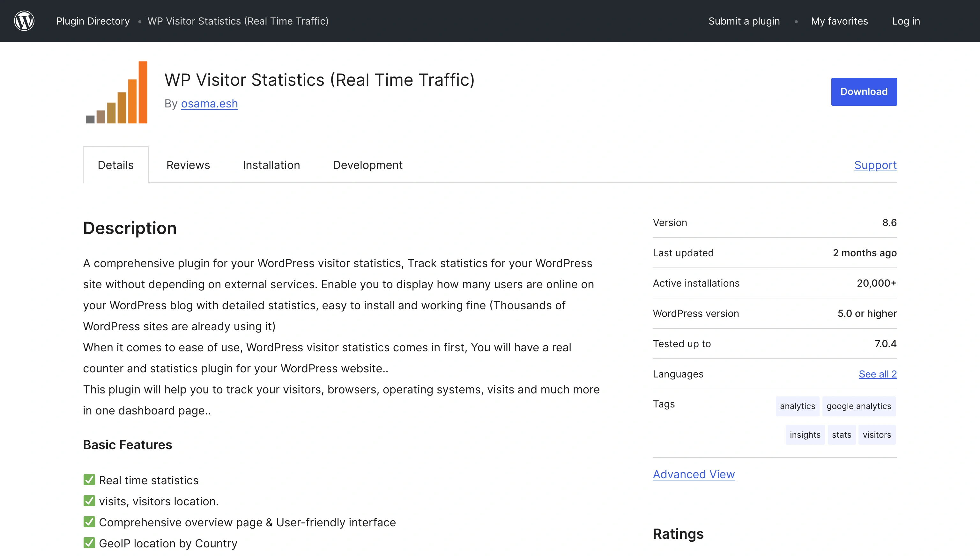Image resolution: width=980 pixels, height=556 pixels.
Task: Click the Tags label
Action: pyautogui.click(x=664, y=404)
